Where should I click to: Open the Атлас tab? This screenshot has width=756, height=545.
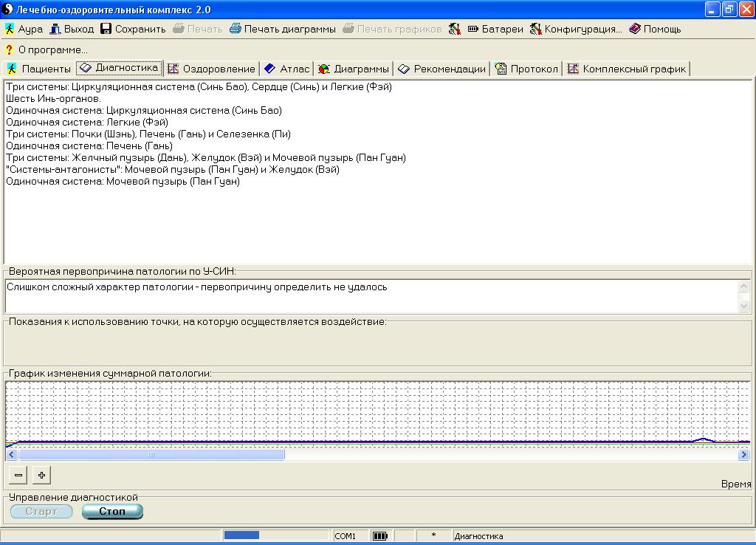click(287, 69)
